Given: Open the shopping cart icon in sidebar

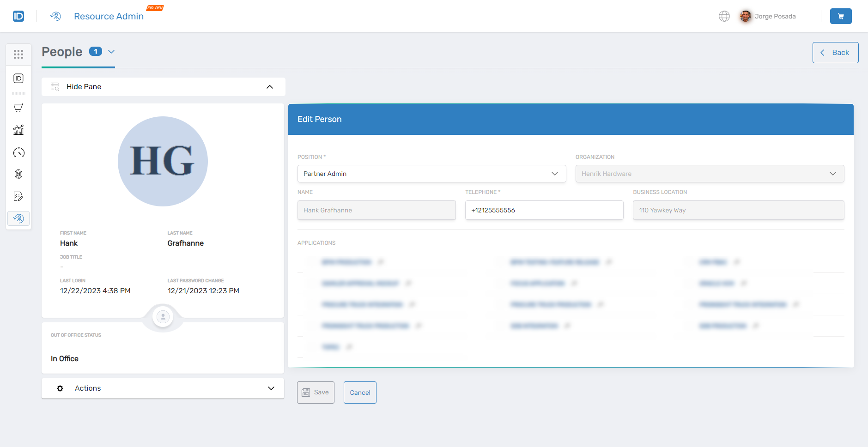Looking at the screenshot, I should click(x=18, y=108).
